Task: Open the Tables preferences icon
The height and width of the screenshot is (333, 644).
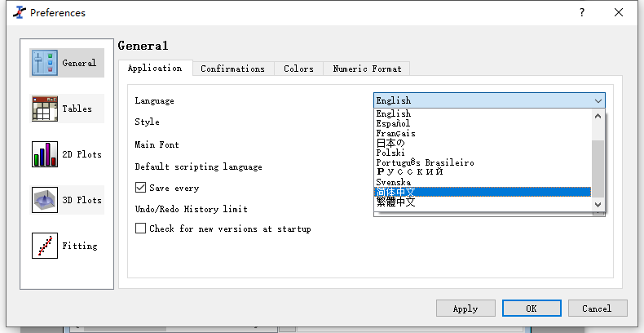Action: tap(45, 109)
